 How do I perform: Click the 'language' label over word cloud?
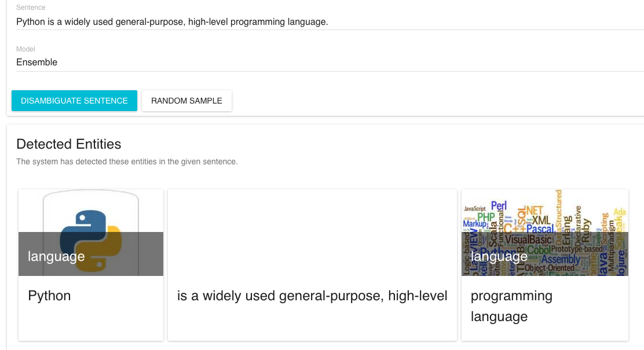click(x=499, y=256)
